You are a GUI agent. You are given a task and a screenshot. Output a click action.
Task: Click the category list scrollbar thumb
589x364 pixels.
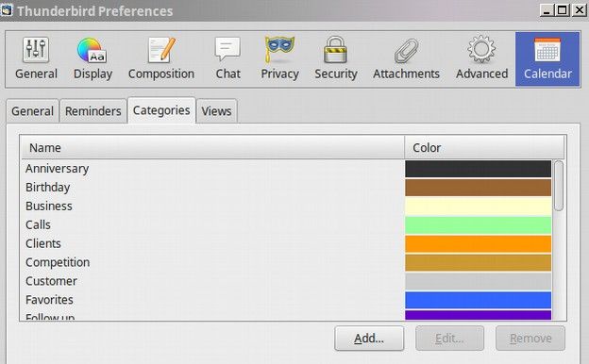coord(559,186)
